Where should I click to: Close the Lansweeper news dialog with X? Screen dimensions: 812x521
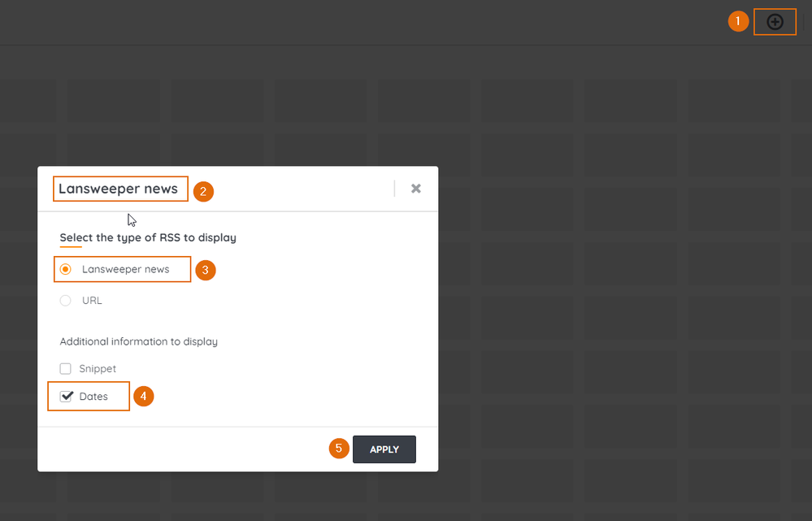point(416,189)
